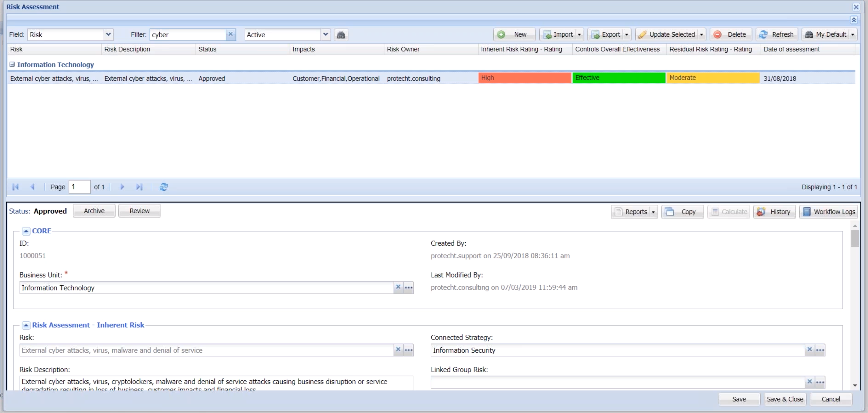
Task: Collapse the CORE section
Action: (x=26, y=231)
